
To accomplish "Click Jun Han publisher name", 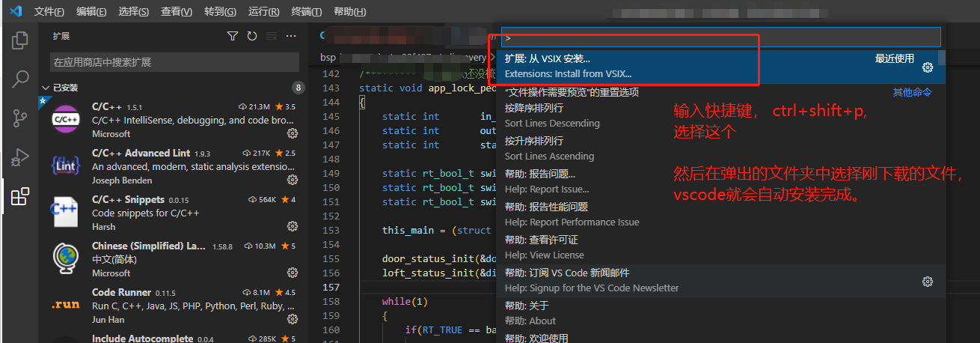I will coord(108,319).
